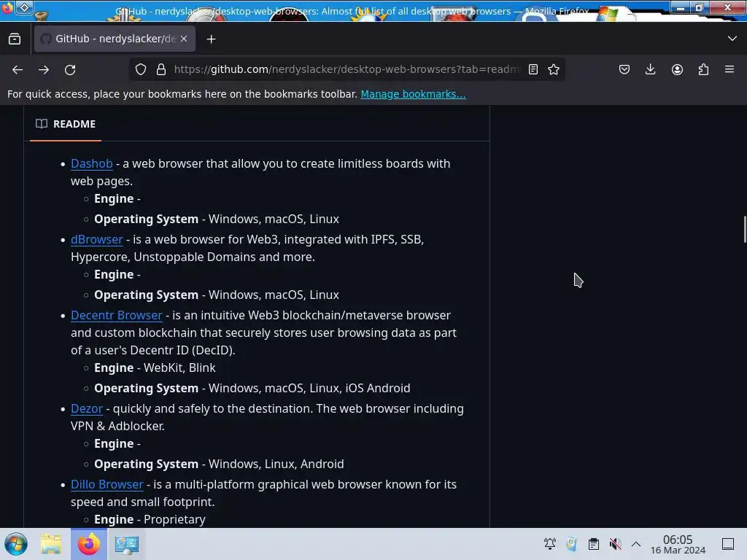747x560 pixels.
Task: Click the page vertical scrollbar thumb
Action: [744, 229]
